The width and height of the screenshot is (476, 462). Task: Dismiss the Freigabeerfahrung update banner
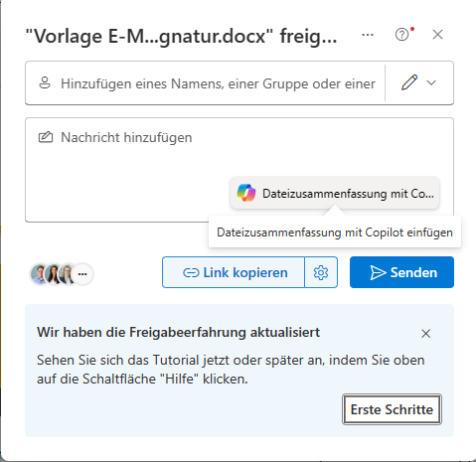point(426,334)
